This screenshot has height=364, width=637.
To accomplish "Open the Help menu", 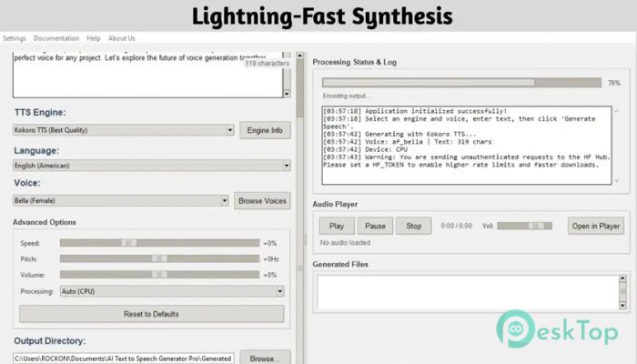I will [94, 38].
